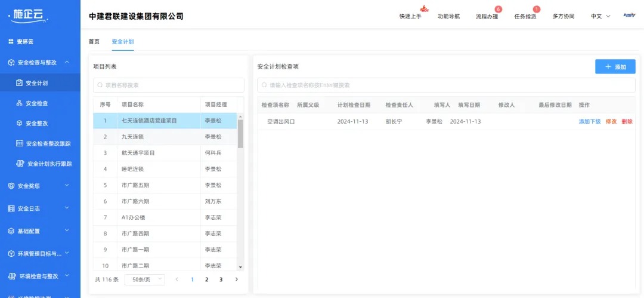
Task: Click the 安全计划 sidebar icon
Action: tap(20, 83)
